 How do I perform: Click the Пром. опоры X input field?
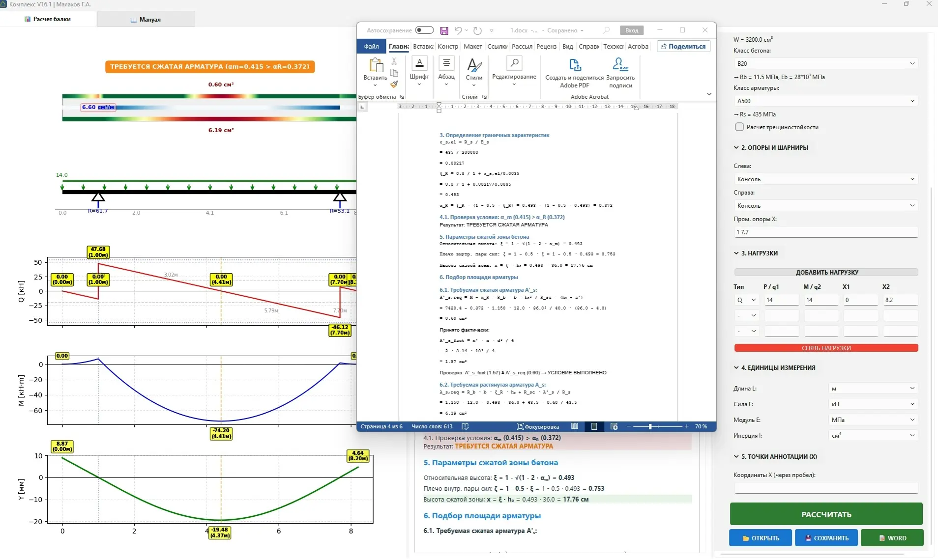[x=825, y=232]
